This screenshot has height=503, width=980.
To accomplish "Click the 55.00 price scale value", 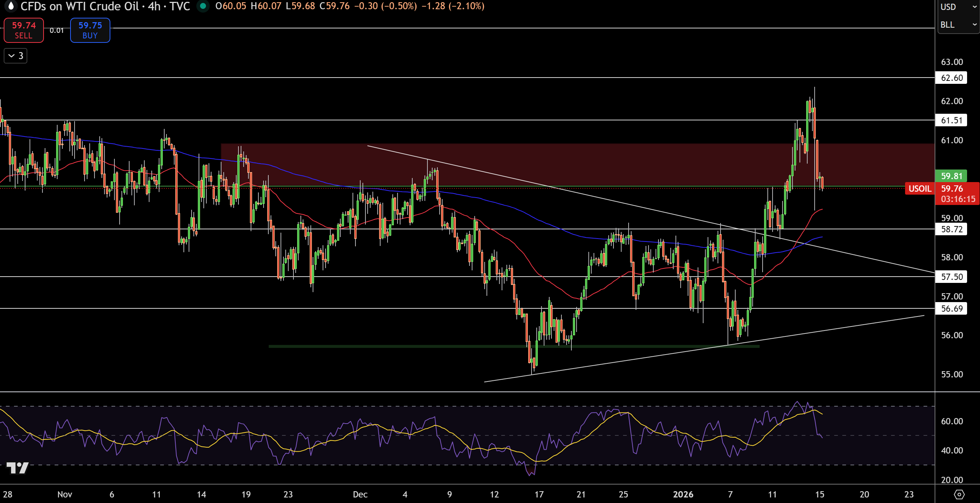I will (x=952, y=374).
